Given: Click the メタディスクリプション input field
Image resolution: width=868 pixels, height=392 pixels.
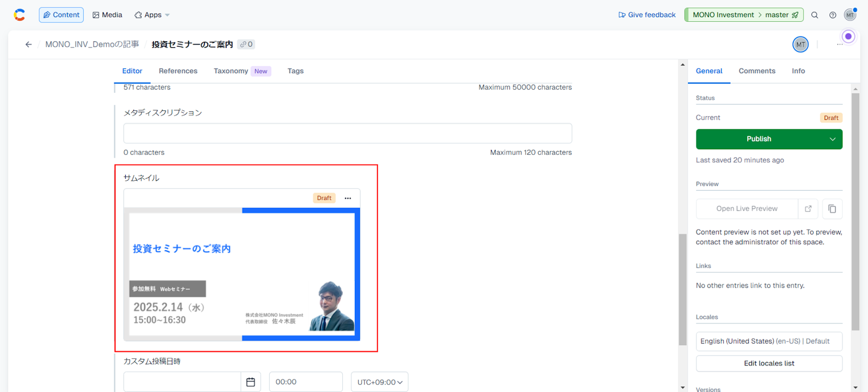Looking at the screenshot, I should pos(348,134).
